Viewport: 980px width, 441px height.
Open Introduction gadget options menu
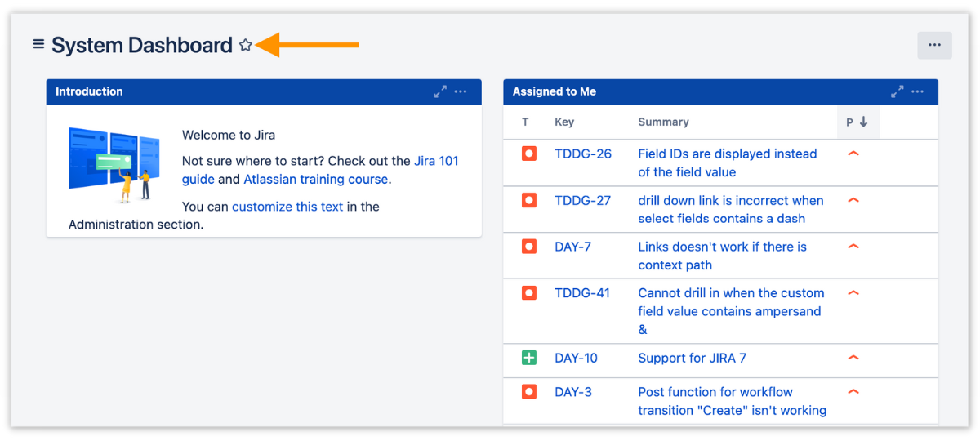tap(461, 91)
